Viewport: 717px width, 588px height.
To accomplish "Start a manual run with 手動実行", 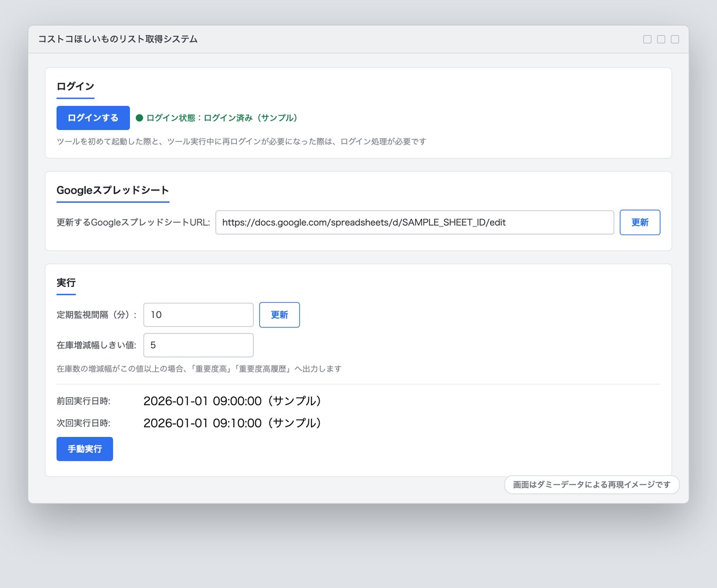I will point(85,449).
